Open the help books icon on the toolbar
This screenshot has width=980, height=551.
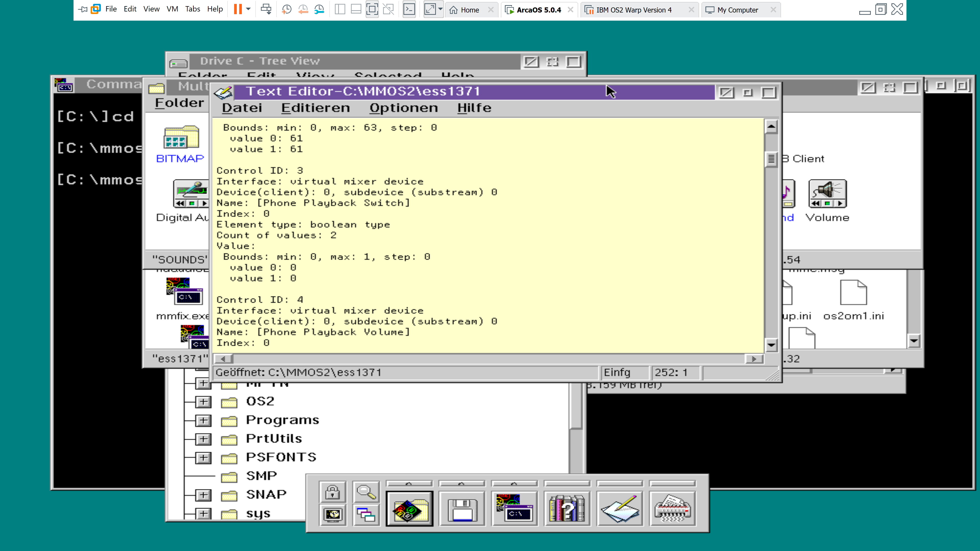point(567,509)
